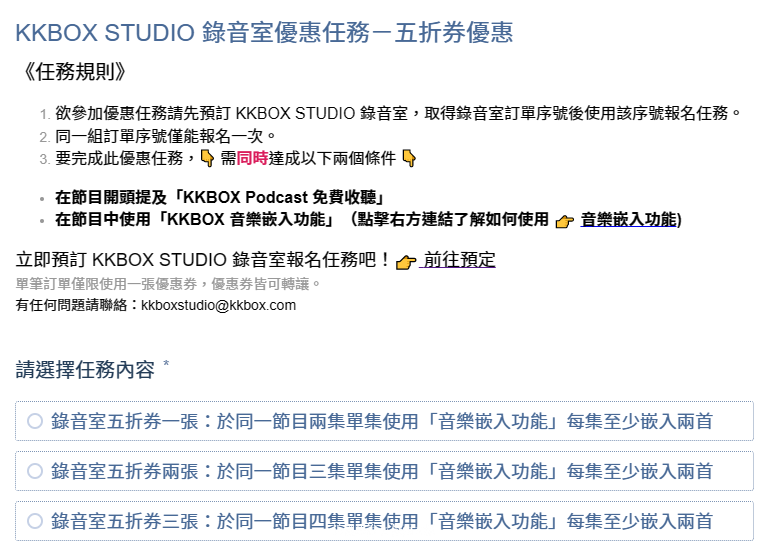Click the pointing-down hand emoji before 需同時
This screenshot has height=552, width=769.
[x=208, y=158]
